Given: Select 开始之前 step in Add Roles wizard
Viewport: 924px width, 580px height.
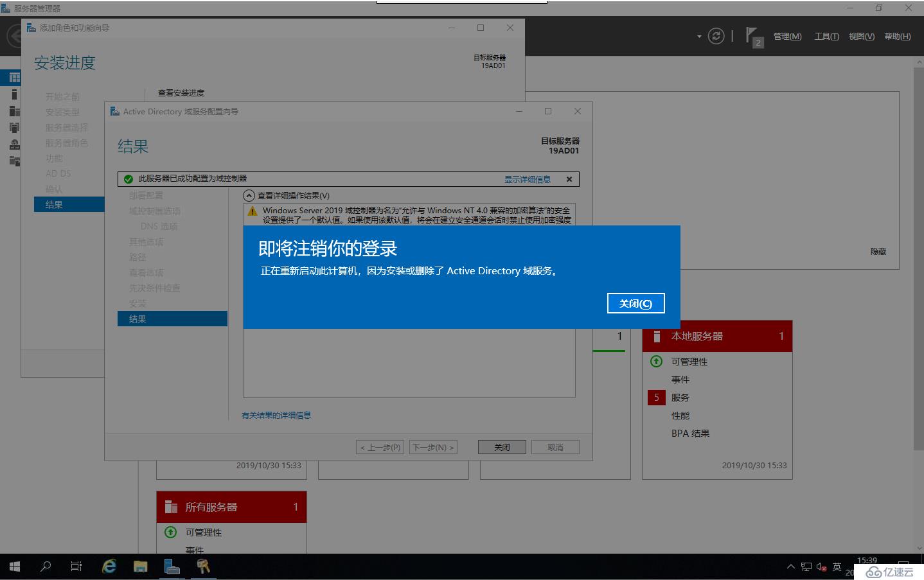Looking at the screenshot, I should pyautogui.click(x=62, y=96).
